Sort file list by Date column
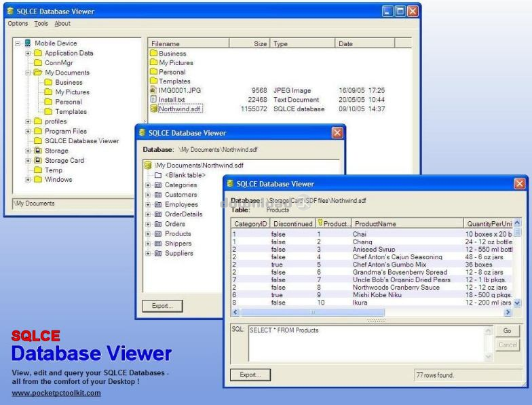Image resolution: width=532 pixels, height=405 pixels. click(x=365, y=43)
